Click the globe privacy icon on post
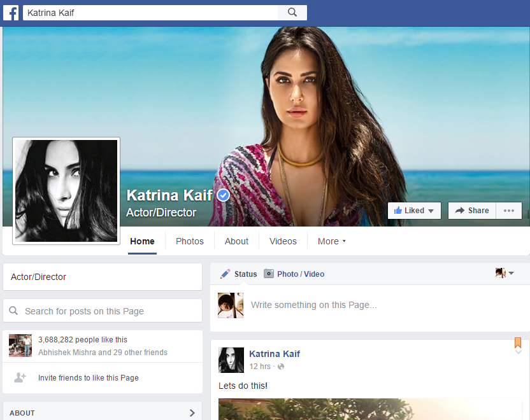This screenshot has height=420, width=530. click(x=281, y=367)
